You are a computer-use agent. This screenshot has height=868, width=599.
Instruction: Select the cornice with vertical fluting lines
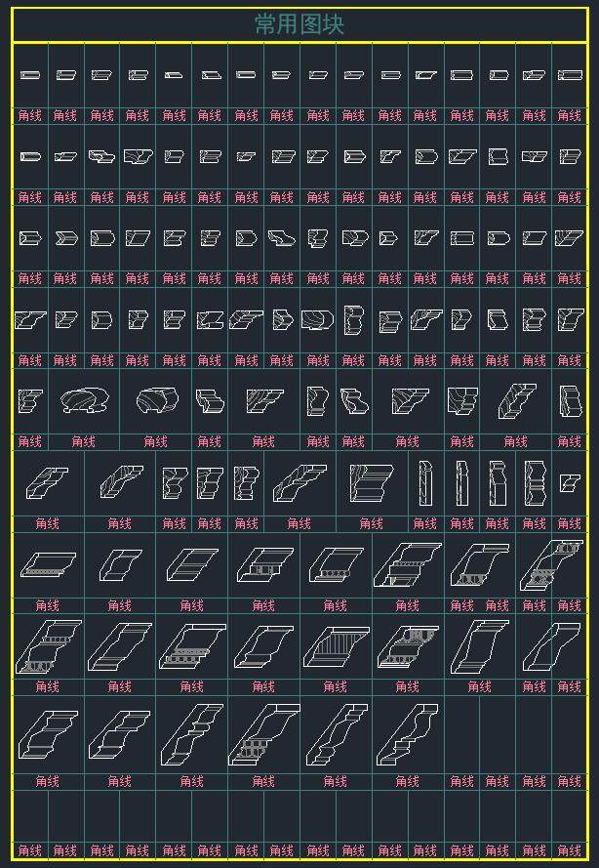click(335, 646)
